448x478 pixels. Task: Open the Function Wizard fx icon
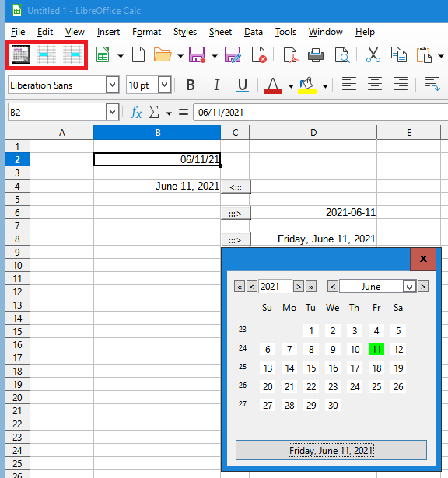coord(135,113)
